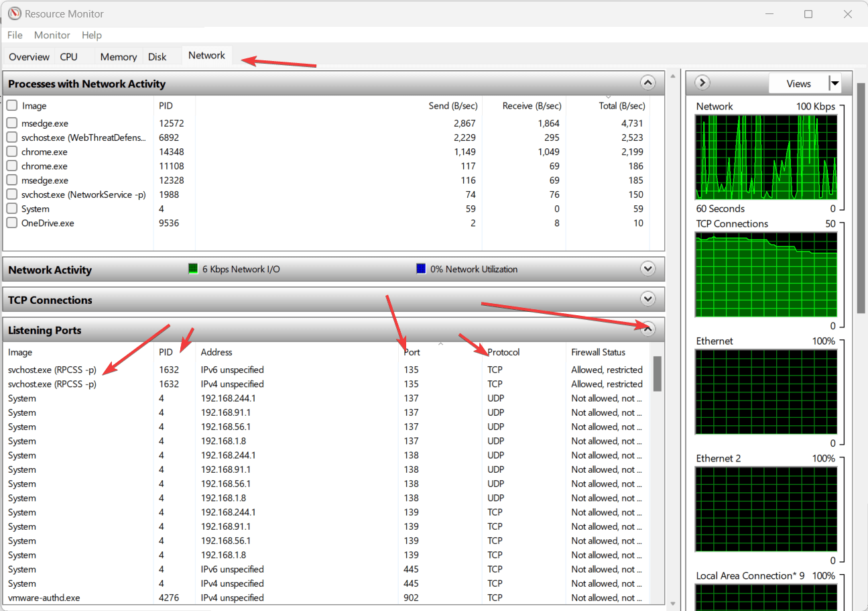Click the Views button
Image resolution: width=868 pixels, height=611 pixels.
(798, 83)
